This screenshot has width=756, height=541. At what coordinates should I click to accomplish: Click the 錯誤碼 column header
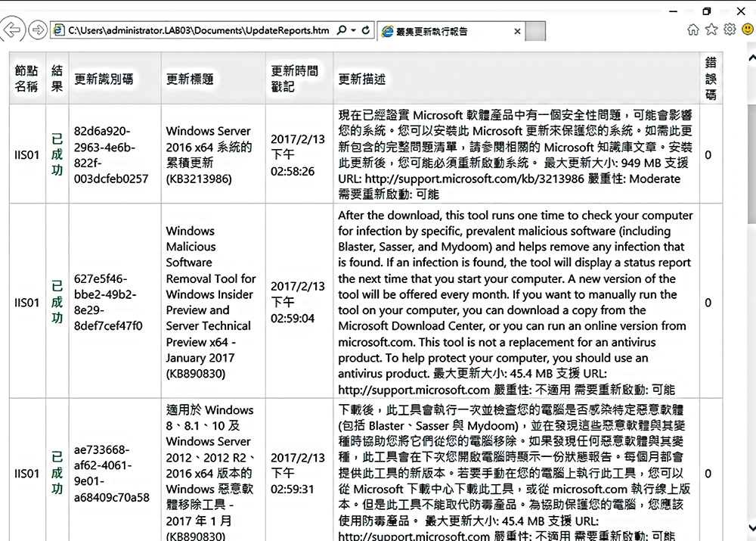coord(711,78)
